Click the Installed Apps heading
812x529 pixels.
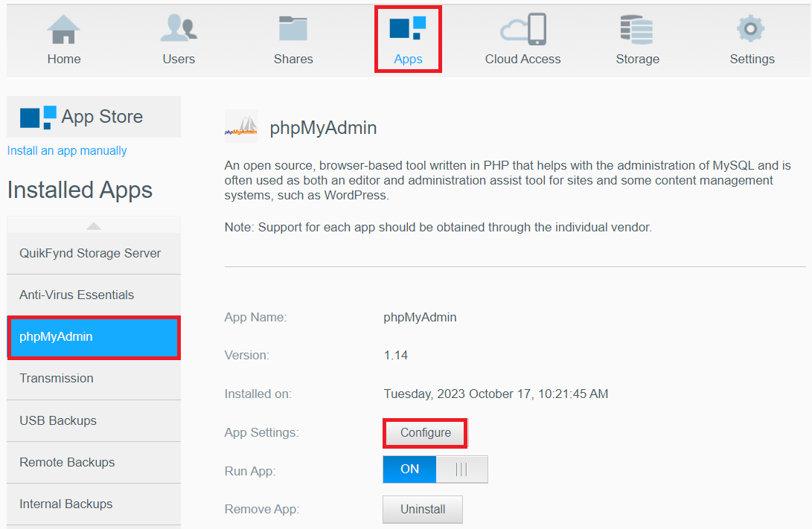click(x=80, y=190)
